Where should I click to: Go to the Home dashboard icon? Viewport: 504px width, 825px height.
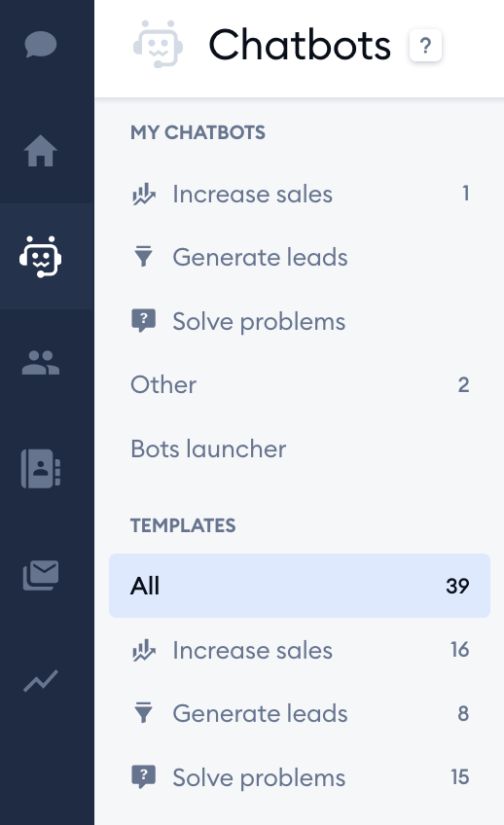[x=41, y=151]
